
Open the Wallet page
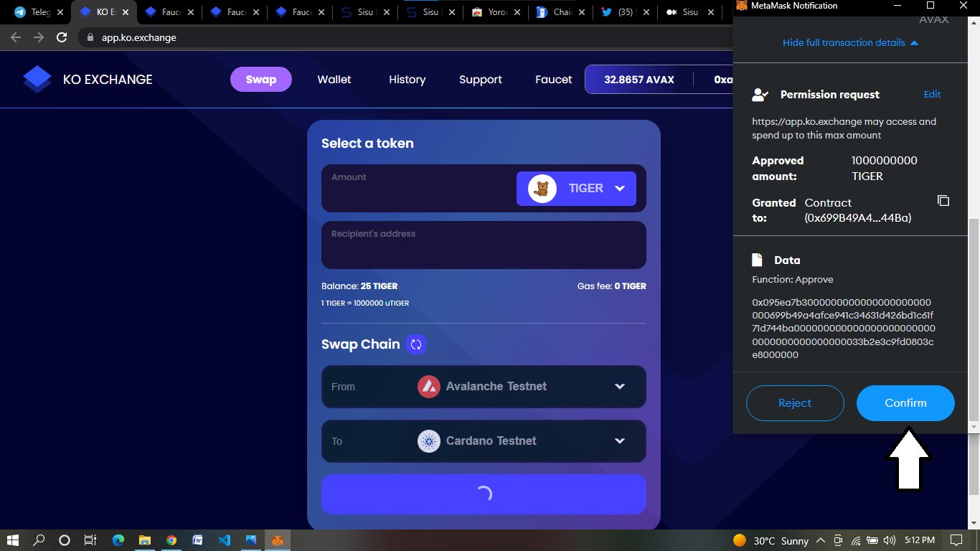click(x=334, y=80)
